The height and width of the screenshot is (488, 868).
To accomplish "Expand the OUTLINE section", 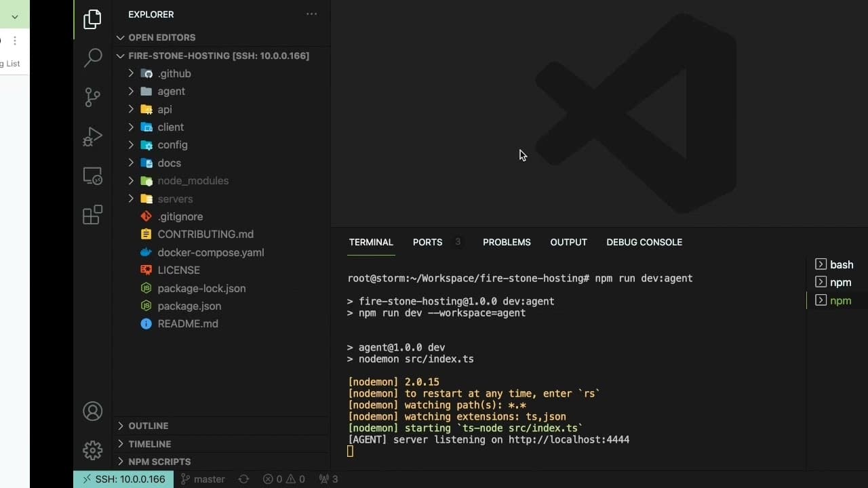I will tap(148, 426).
